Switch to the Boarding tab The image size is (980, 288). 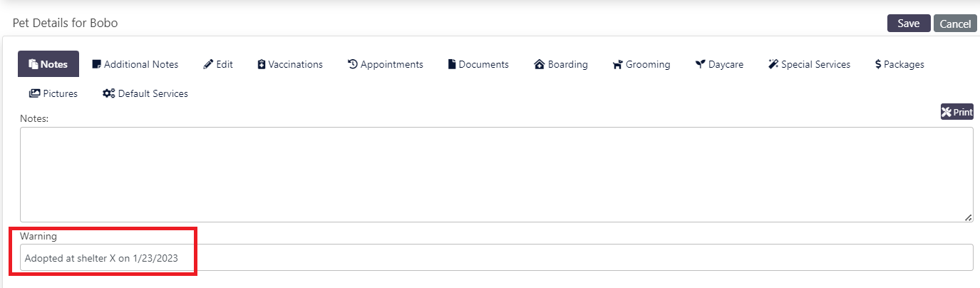[x=561, y=64]
